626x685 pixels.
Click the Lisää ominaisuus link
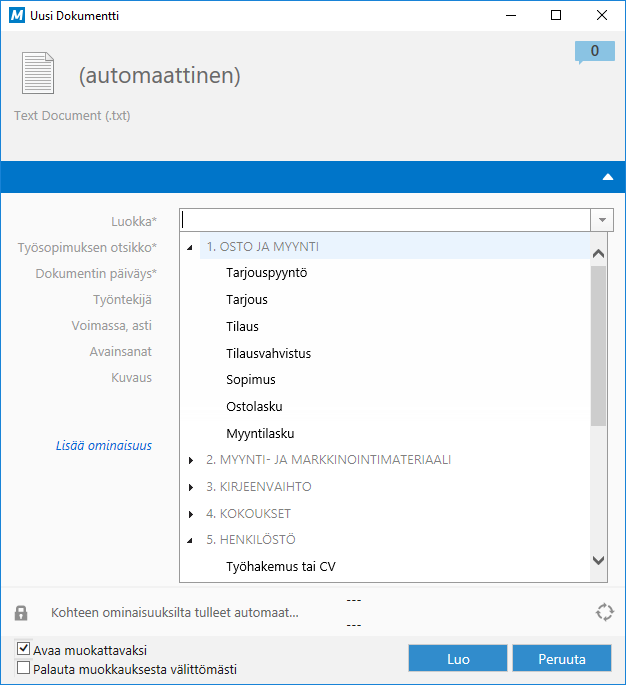click(103, 445)
